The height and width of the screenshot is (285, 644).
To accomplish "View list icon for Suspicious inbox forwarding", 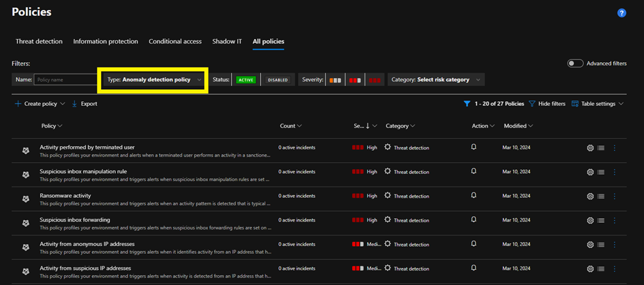I will tap(601, 221).
